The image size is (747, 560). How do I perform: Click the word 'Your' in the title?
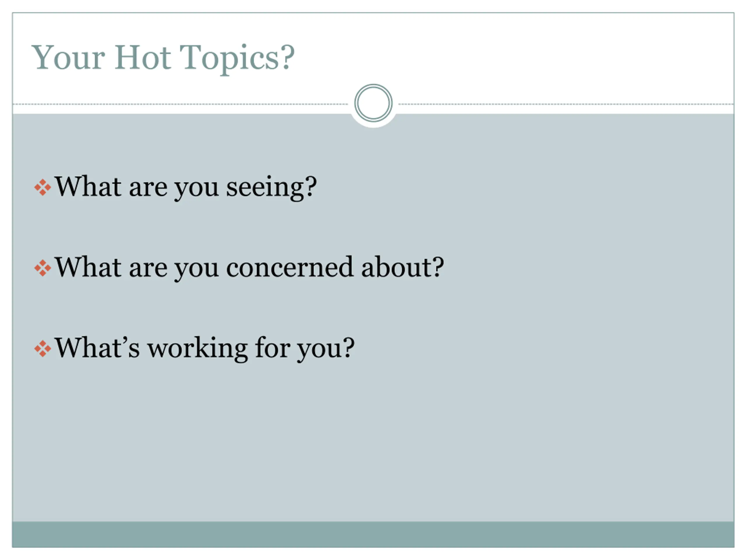tap(68, 58)
